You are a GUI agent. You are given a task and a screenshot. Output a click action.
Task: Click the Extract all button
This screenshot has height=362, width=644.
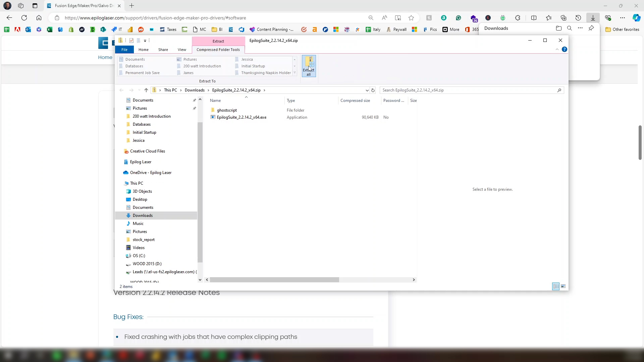309,66
